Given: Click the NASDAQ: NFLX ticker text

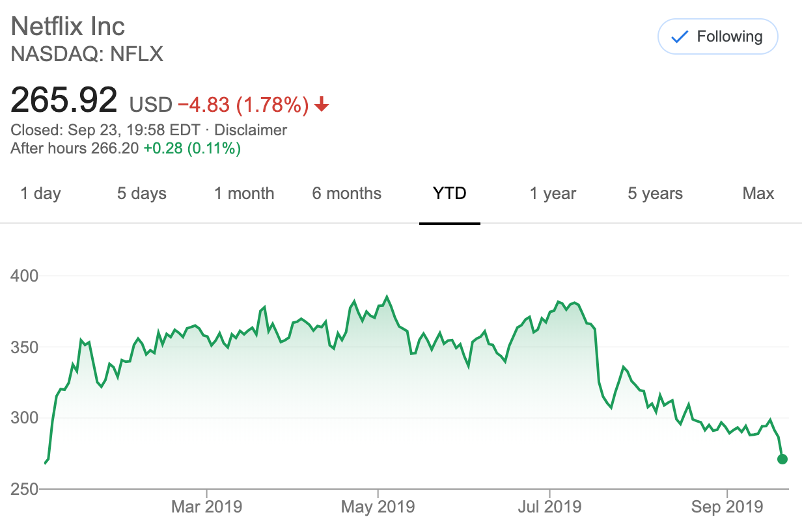Looking at the screenshot, I should [x=87, y=53].
